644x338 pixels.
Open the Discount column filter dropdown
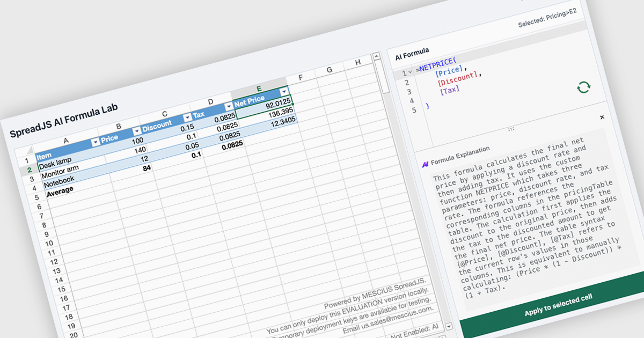coord(187,117)
